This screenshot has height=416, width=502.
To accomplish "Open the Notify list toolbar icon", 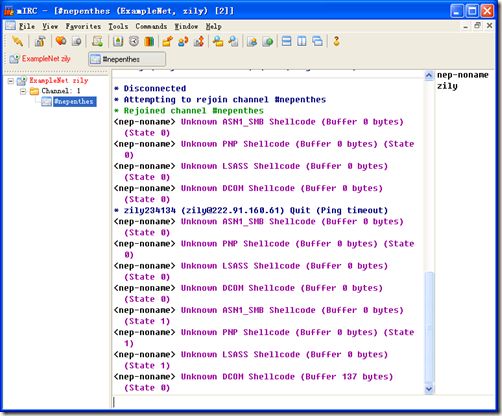I will click(252, 41).
